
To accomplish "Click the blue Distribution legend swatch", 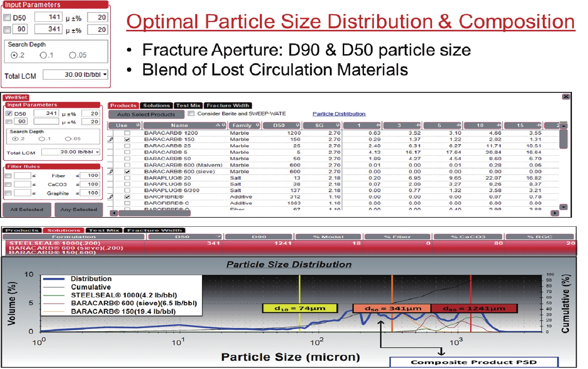I will coord(55,279).
